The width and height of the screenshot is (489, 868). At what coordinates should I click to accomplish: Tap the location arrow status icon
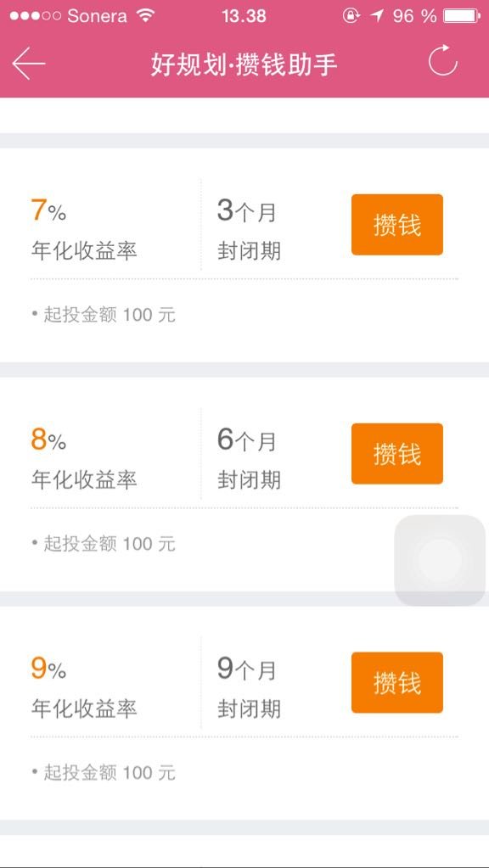(x=377, y=15)
